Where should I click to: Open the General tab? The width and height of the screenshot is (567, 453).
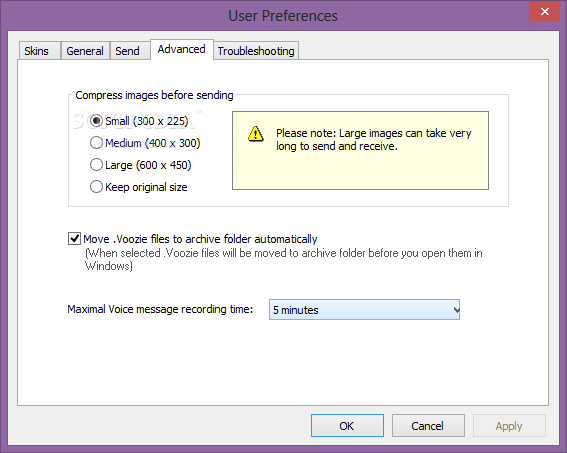[85, 51]
